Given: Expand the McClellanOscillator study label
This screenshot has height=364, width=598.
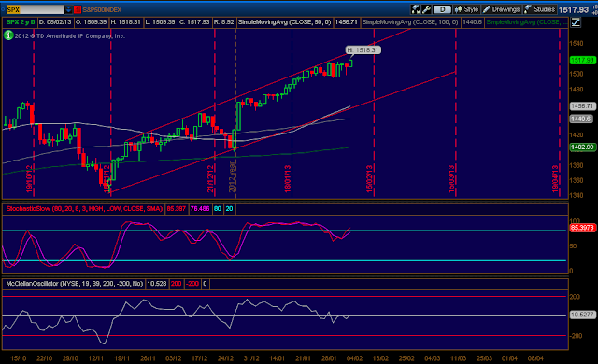Looking at the screenshot, I should click(x=75, y=284).
